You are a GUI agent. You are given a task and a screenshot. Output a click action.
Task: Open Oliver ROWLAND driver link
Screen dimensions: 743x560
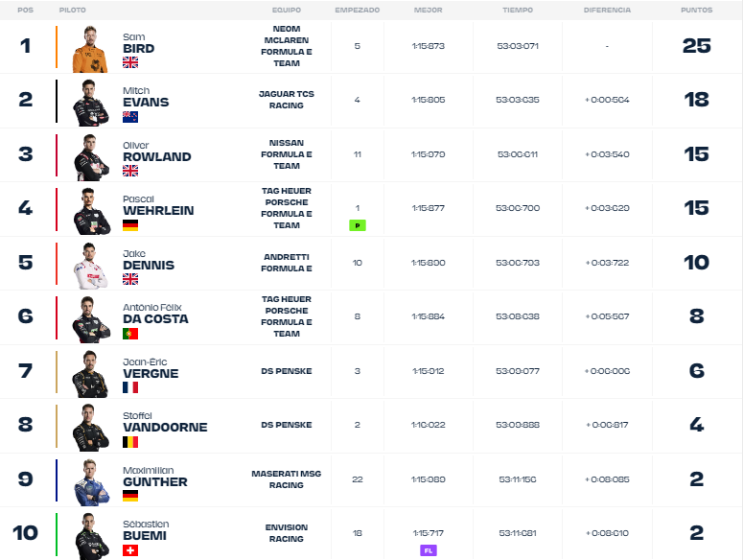[x=157, y=152]
